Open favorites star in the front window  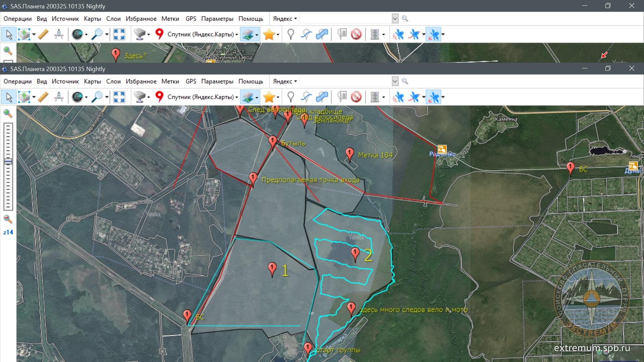tap(269, 97)
